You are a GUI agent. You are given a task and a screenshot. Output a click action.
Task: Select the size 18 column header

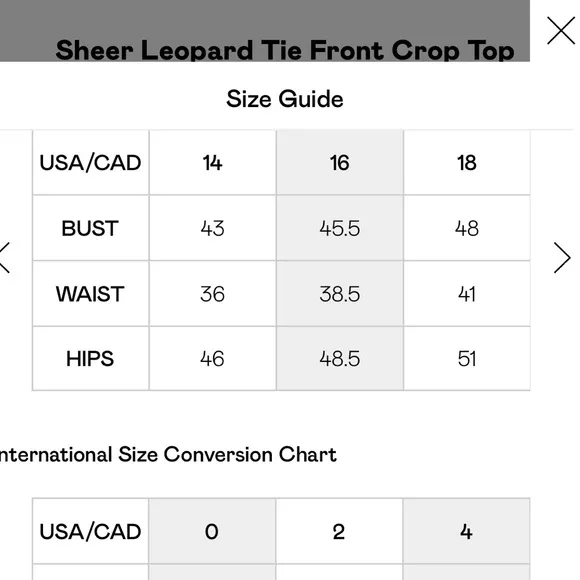coord(467,163)
